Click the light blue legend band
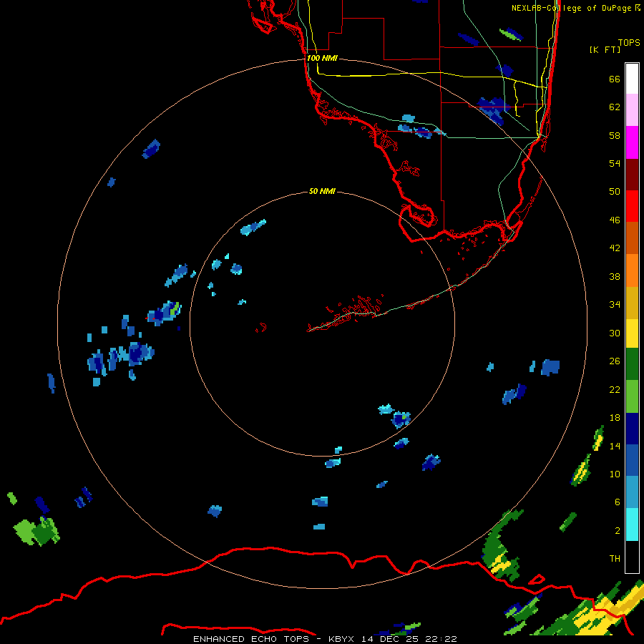The height and width of the screenshot is (644, 644). point(632,492)
